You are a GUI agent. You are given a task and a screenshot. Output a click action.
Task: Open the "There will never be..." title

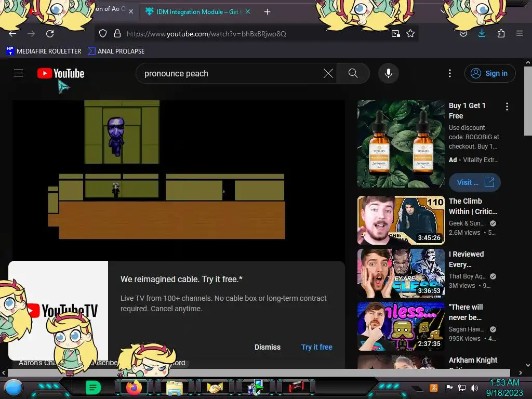[466, 312]
